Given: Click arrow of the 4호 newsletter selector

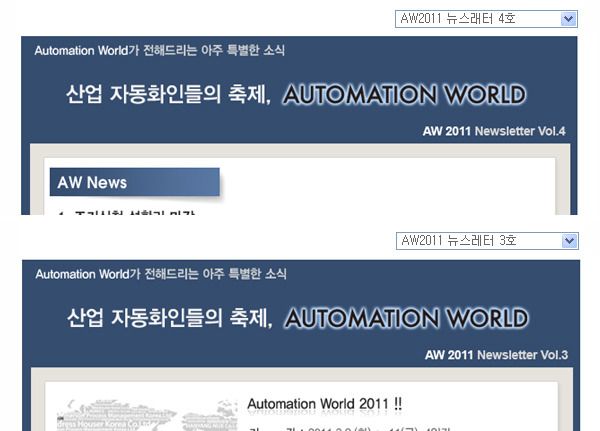Looking at the screenshot, I should tap(569, 19).
